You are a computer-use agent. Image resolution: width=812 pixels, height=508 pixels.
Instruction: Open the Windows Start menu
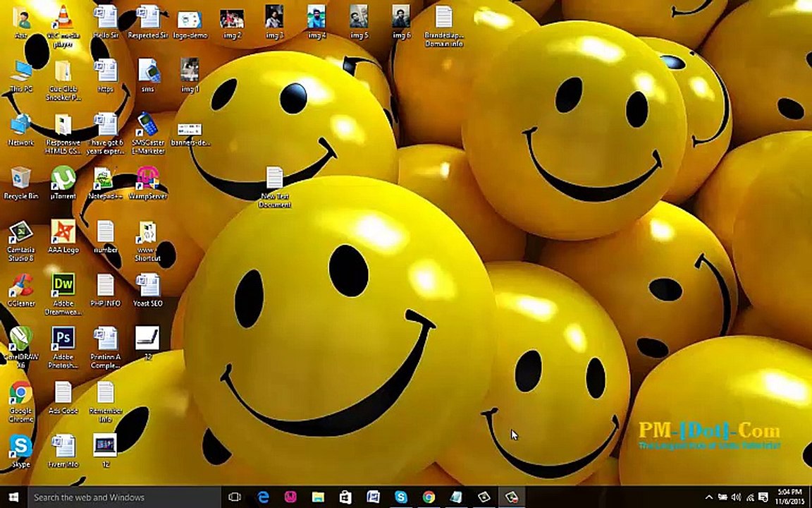(x=13, y=497)
